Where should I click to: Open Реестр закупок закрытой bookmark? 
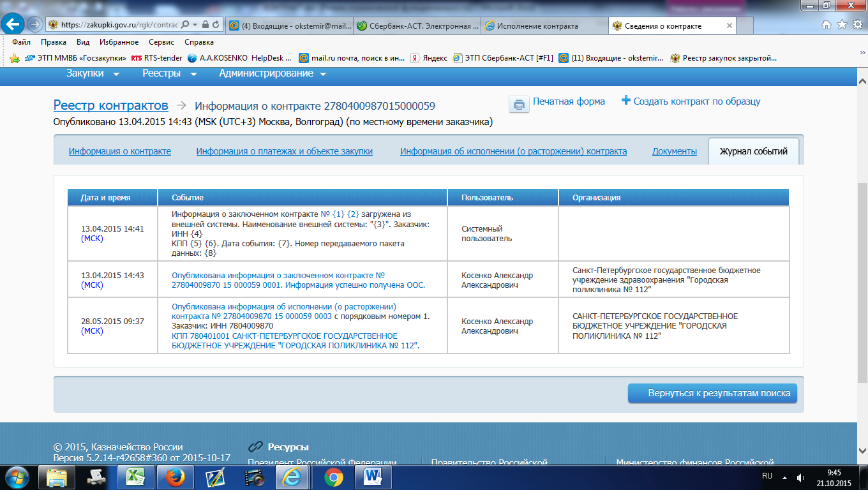pos(723,58)
